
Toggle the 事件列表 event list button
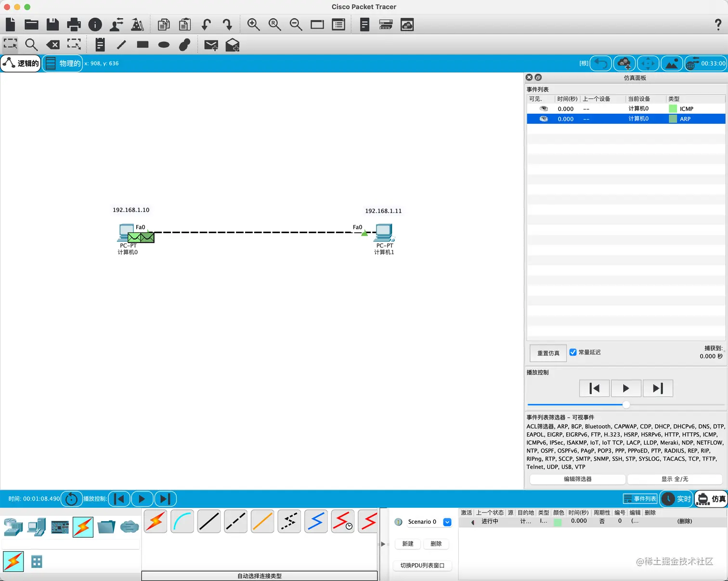[640, 499]
